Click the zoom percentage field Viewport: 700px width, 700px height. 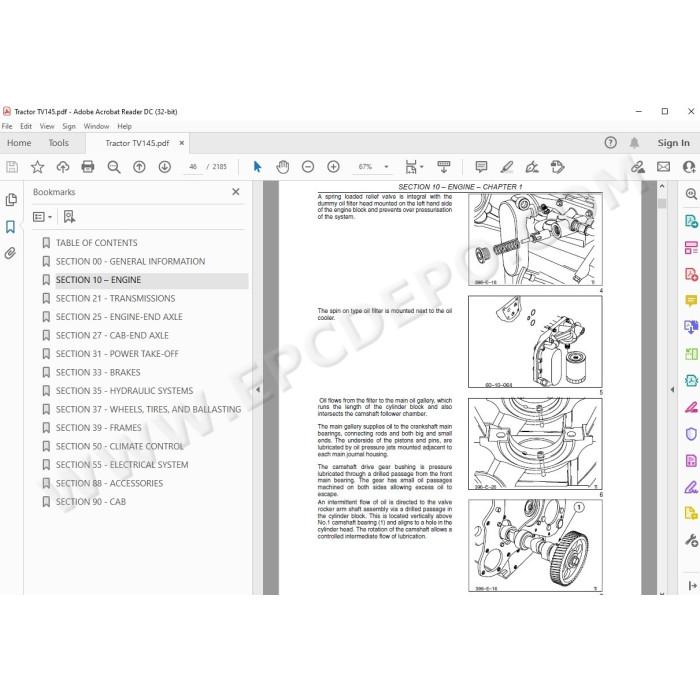365,167
